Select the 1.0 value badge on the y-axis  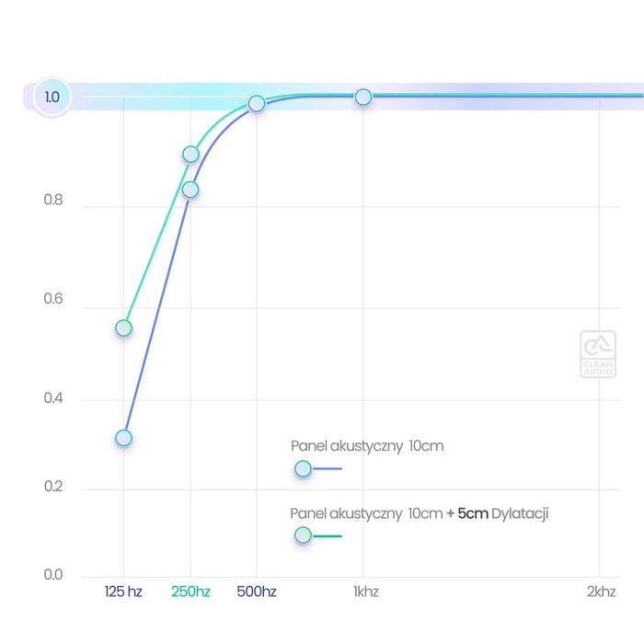[x=52, y=97]
